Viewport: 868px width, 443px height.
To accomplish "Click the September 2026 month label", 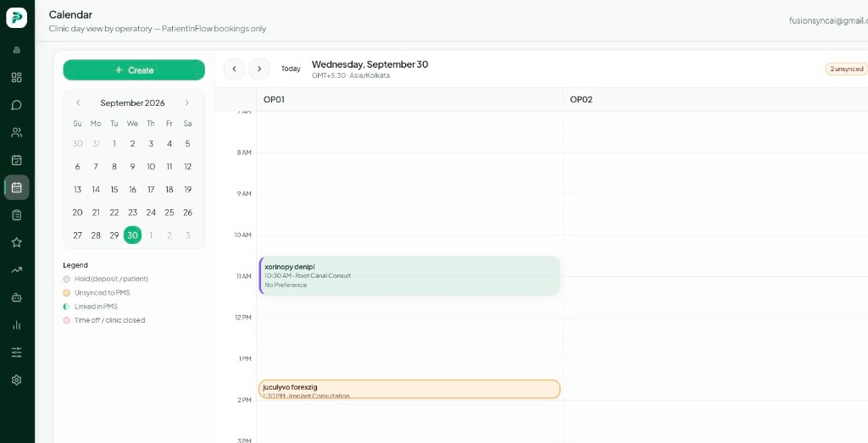I will coord(132,102).
